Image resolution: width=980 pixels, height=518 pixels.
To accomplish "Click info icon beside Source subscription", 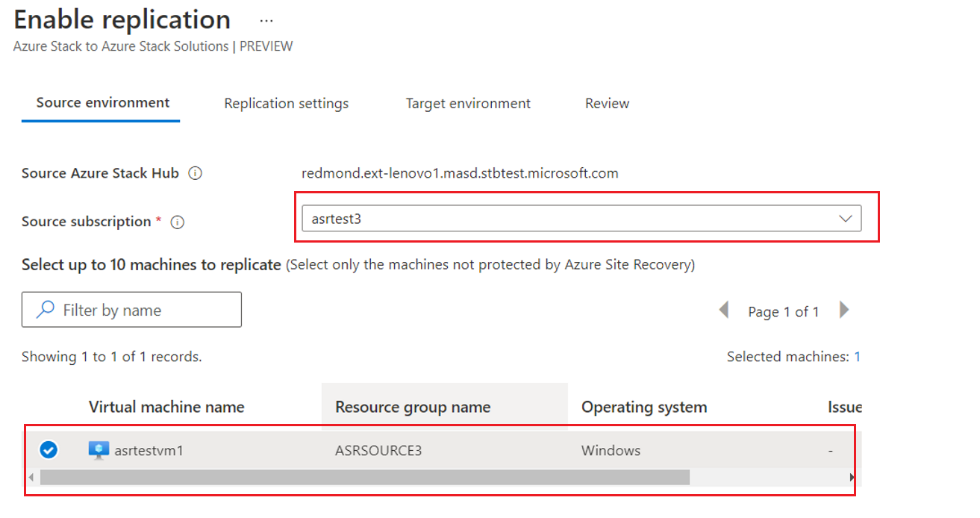I will tap(178, 222).
